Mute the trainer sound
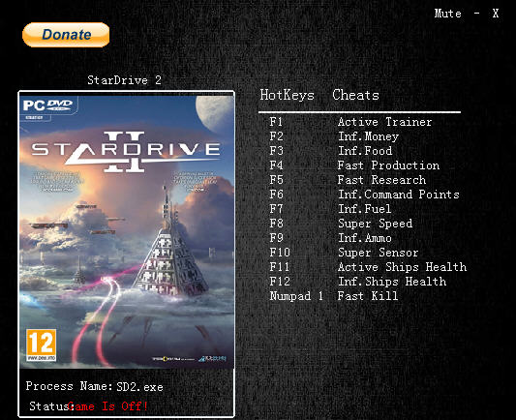This screenshot has width=516, height=420. (x=447, y=14)
